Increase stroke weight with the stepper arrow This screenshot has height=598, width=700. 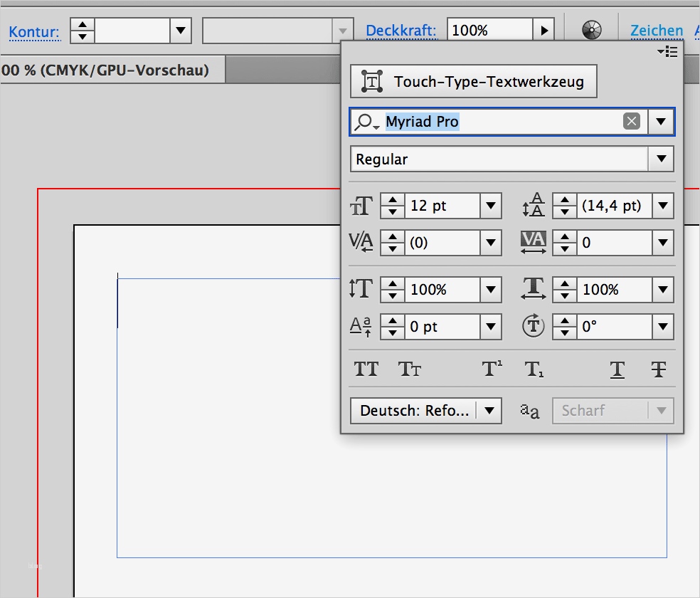pos(82,26)
